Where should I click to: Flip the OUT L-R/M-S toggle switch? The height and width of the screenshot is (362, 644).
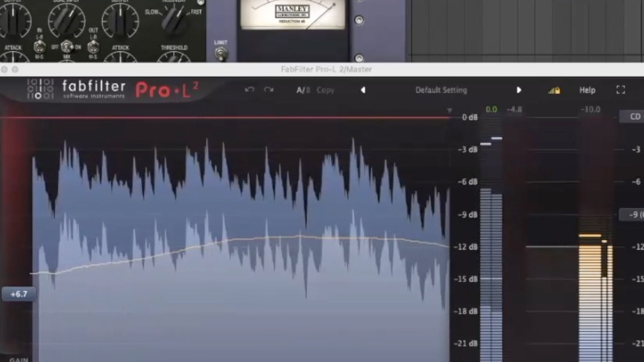[x=93, y=47]
